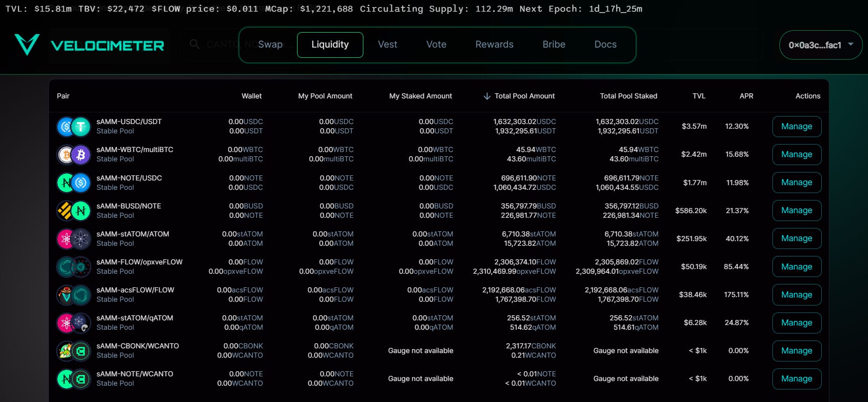868x402 pixels.
Task: Switch to the Swap tab
Action: coord(271,44)
